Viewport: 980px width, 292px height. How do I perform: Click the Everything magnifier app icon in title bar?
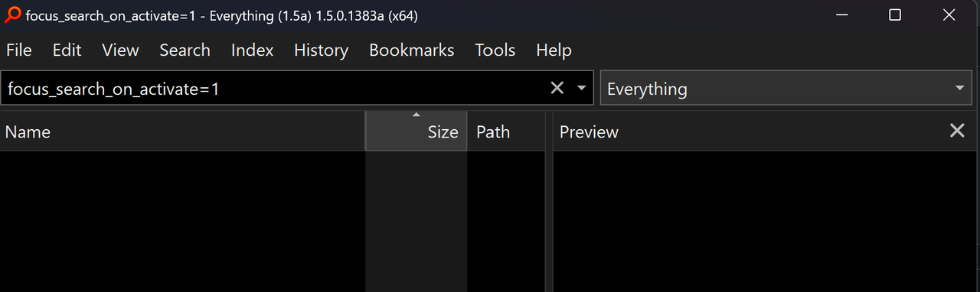[12, 15]
